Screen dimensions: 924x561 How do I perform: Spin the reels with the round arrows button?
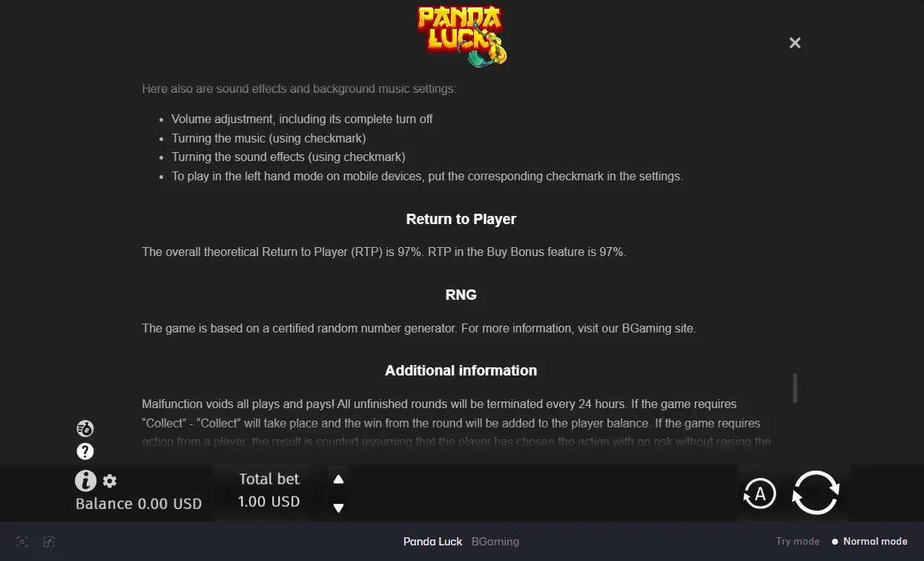click(x=816, y=493)
